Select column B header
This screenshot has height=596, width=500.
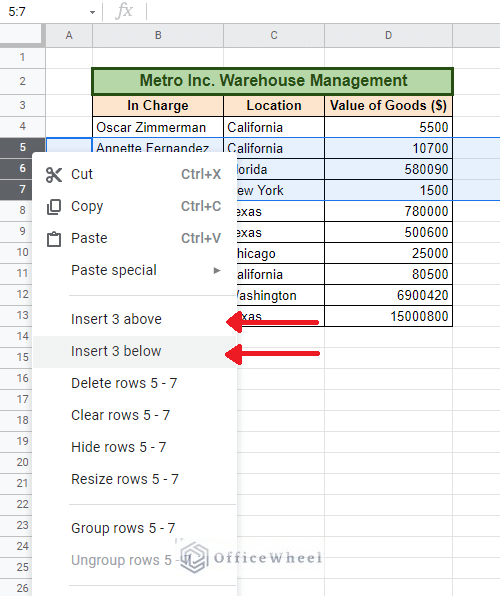(158, 35)
